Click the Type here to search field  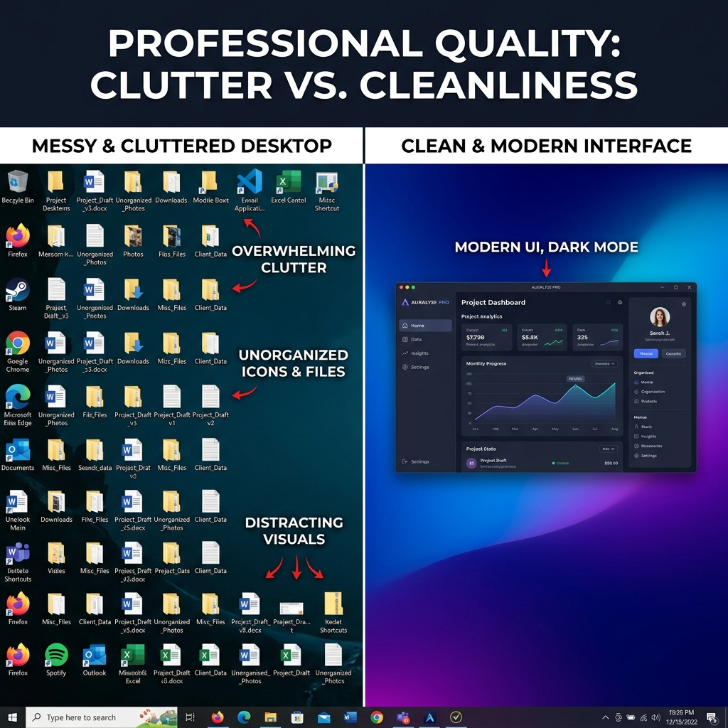pos(85,718)
